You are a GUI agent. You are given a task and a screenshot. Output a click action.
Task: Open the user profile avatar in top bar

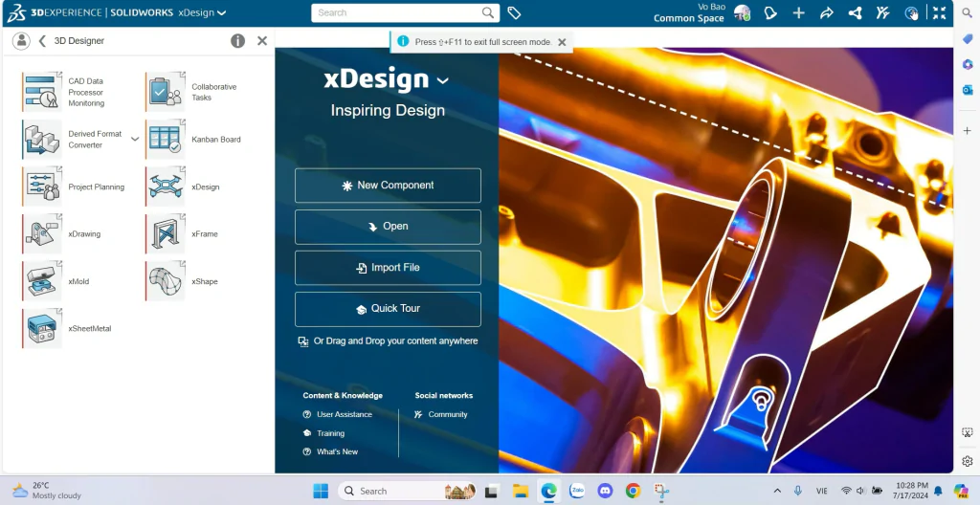coord(742,12)
